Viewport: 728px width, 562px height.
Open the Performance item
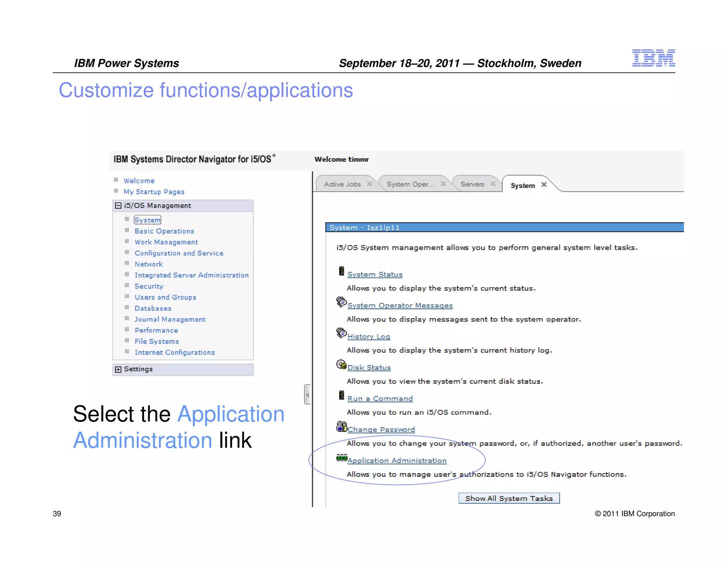click(156, 330)
